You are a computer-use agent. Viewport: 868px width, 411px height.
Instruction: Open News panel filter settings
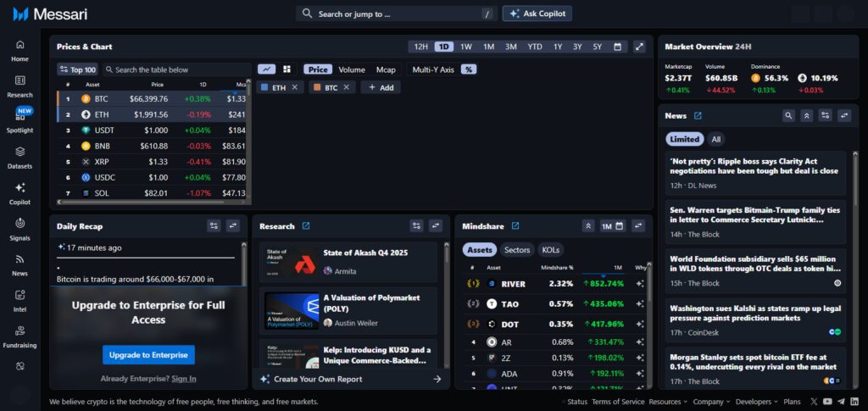[826, 115]
